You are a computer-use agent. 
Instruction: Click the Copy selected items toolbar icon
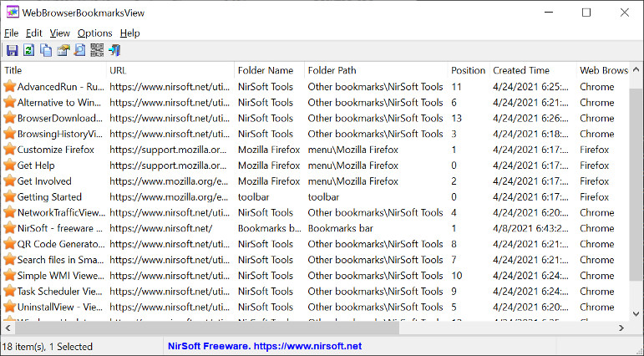[46, 51]
